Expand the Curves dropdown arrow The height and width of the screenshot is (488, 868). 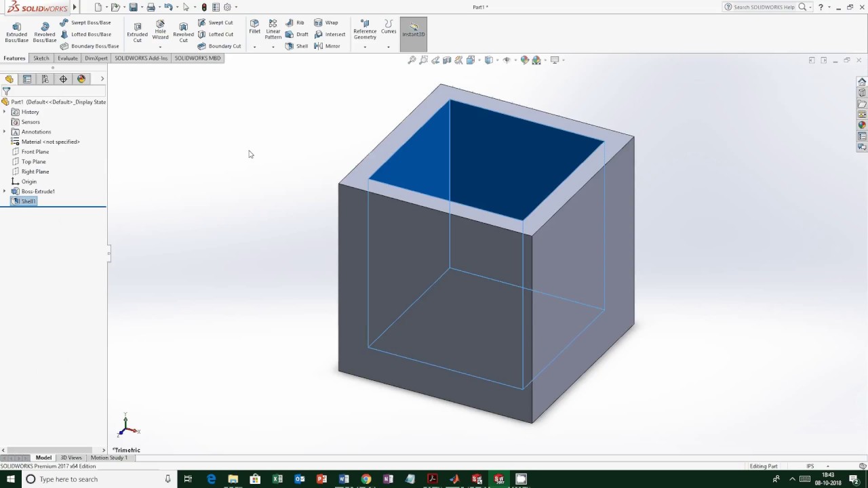[x=389, y=47]
